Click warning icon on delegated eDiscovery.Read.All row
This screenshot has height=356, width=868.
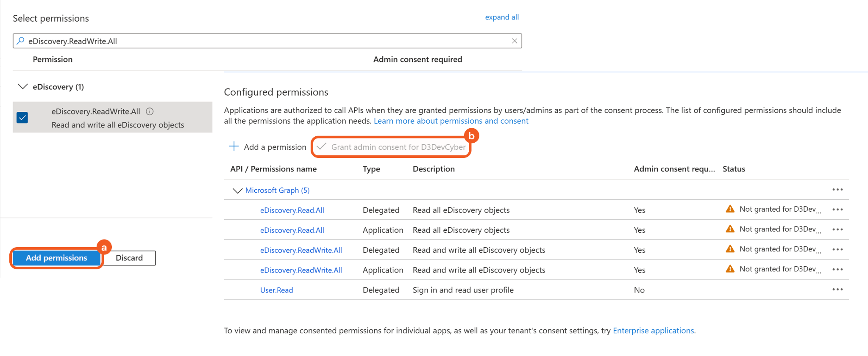click(x=730, y=209)
